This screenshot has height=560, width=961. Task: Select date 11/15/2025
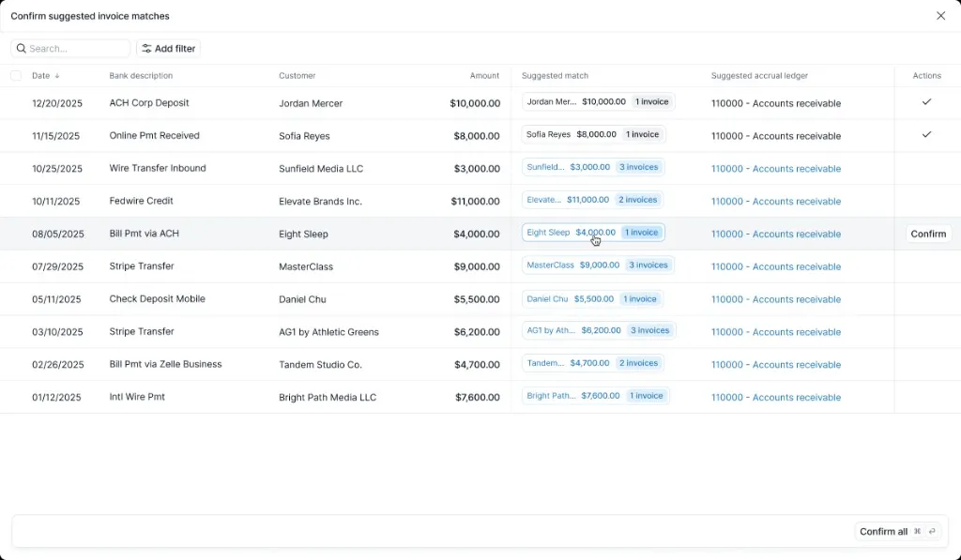55,136
